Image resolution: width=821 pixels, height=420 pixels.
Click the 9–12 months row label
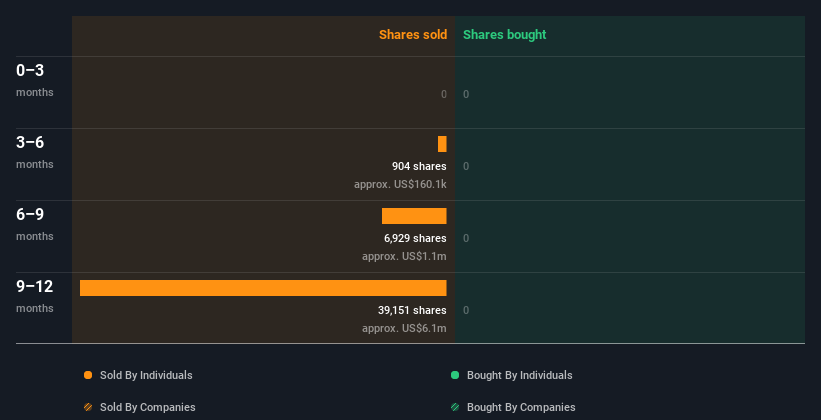pos(35,296)
